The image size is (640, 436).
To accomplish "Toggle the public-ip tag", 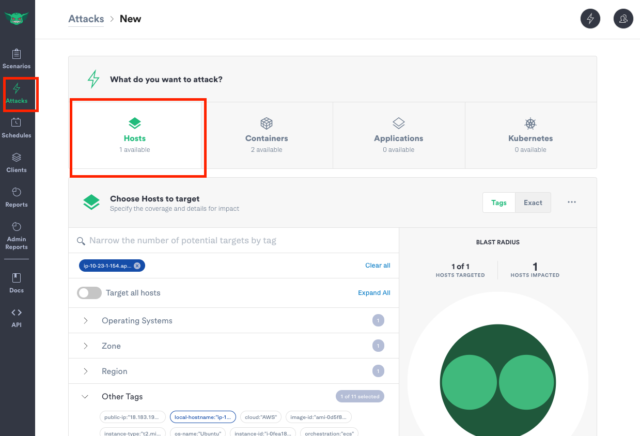I will tap(132, 417).
